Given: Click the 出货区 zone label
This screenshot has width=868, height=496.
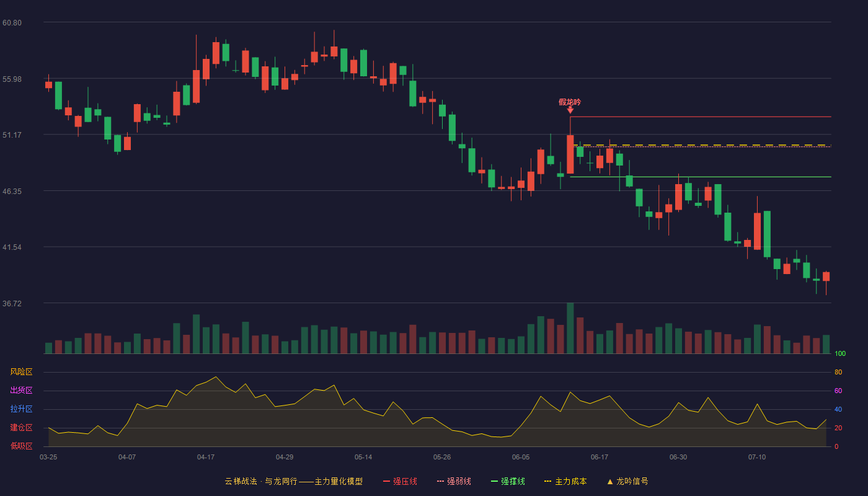Looking at the screenshot, I should tap(21, 391).
